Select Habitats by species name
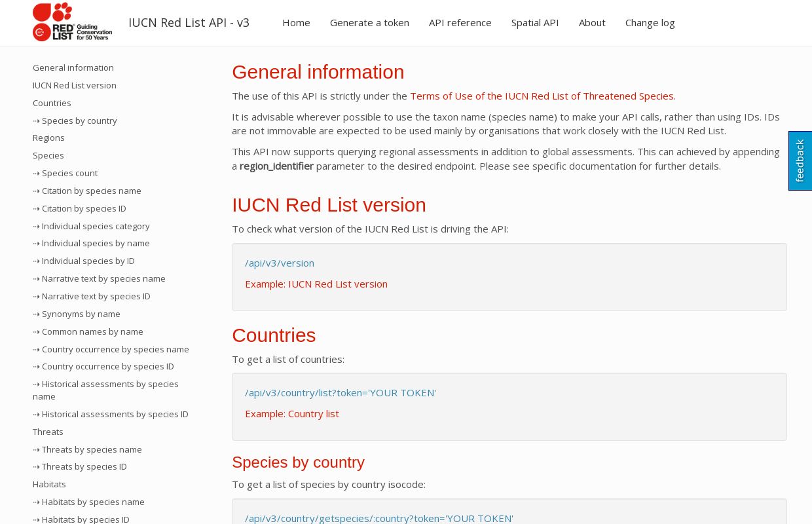 (x=89, y=502)
